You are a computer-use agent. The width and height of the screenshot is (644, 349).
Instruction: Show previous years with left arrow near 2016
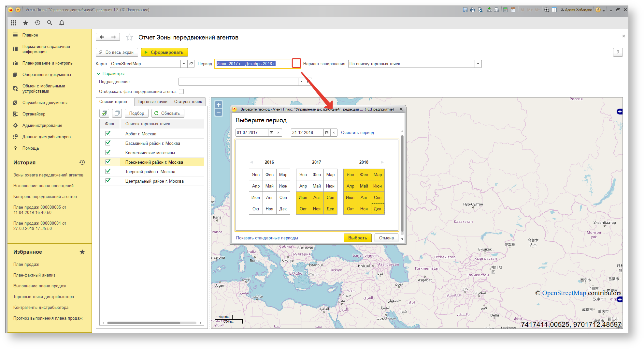click(x=251, y=162)
